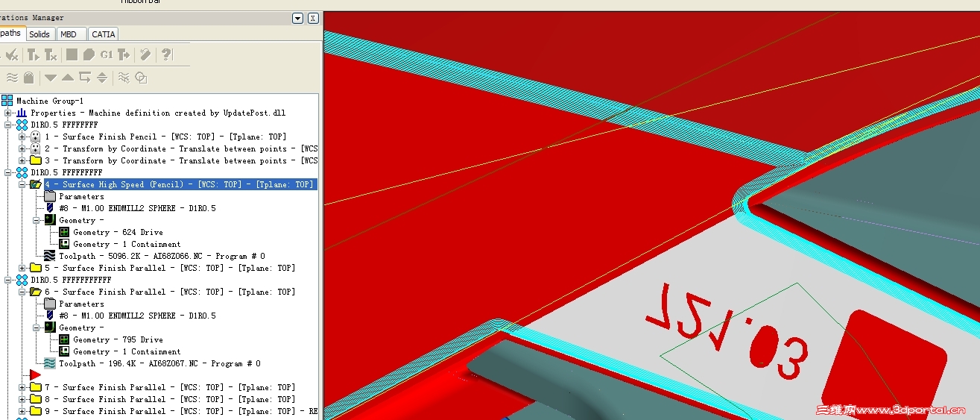
Task: Click the Properties machine definition icon
Action: (x=22, y=113)
